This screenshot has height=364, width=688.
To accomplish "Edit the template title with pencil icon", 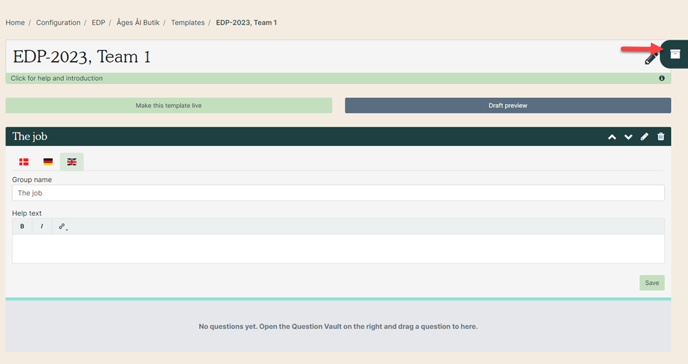I will (x=651, y=58).
